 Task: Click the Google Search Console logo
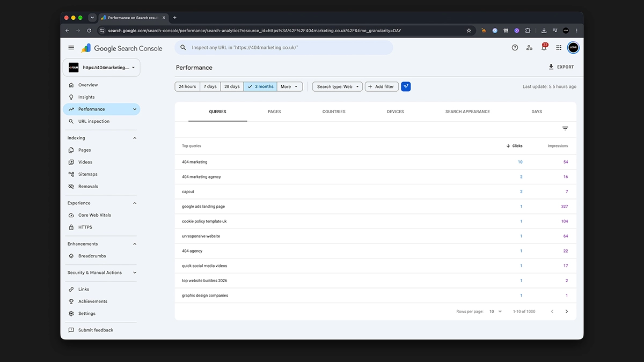pos(122,48)
